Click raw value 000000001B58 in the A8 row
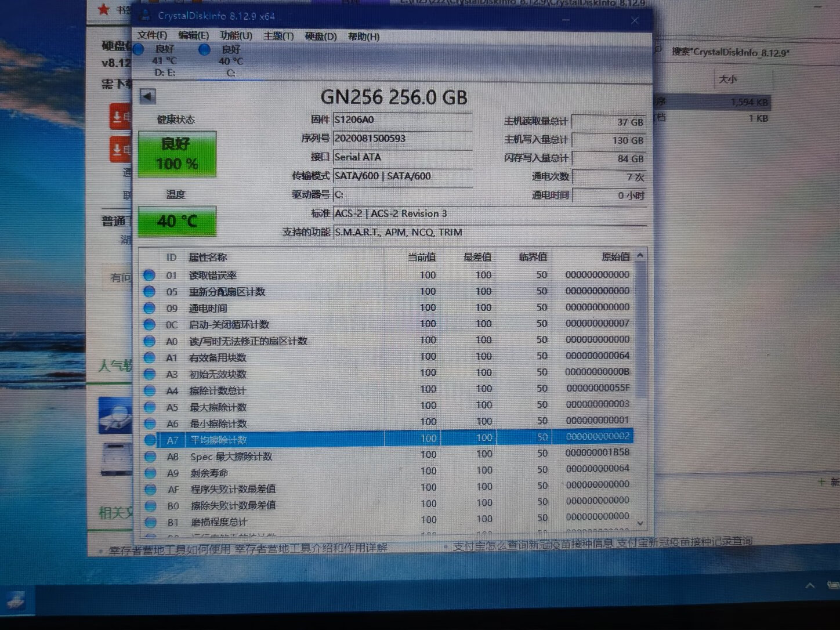The height and width of the screenshot is (630, 840). point(598,452)
